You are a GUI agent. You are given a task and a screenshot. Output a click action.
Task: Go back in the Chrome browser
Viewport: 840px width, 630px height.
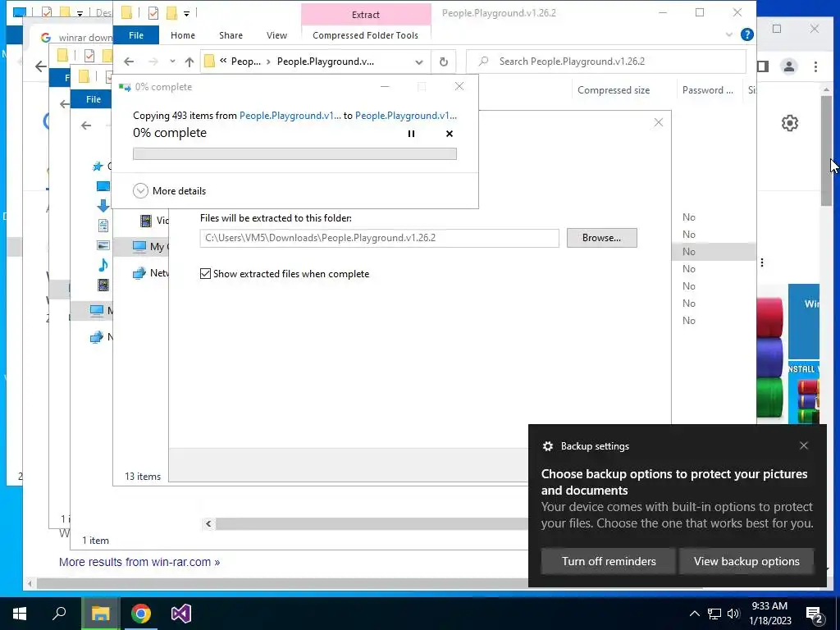pyautogui.click(x=41, y=66)
